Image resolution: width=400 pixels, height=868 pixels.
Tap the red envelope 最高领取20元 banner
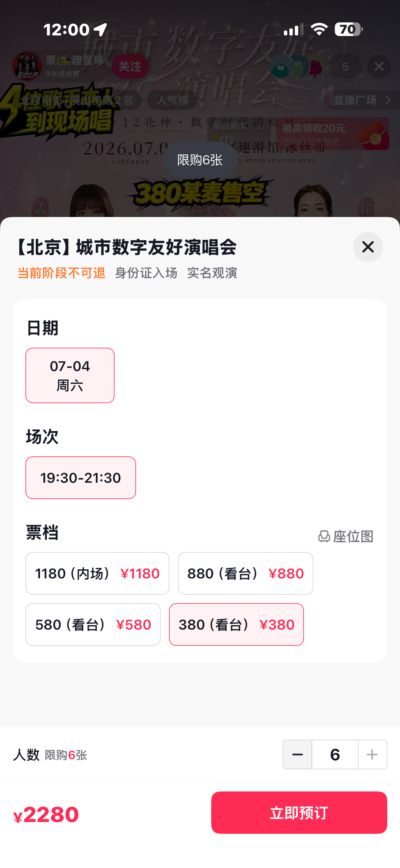click(332, 133)
